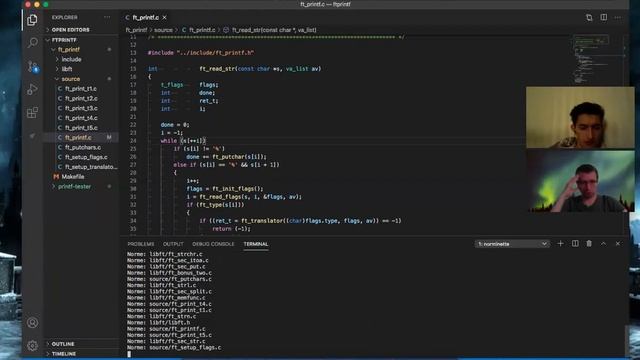This screenshot has width=640, height=360.
Task: Open the Source Control view
Action: point(32,66)
